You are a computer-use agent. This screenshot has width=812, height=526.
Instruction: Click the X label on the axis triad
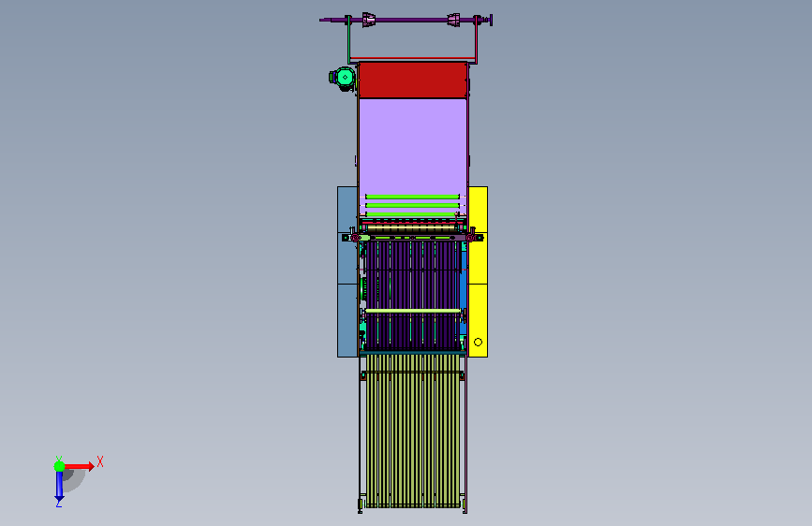tap(100, 461)
